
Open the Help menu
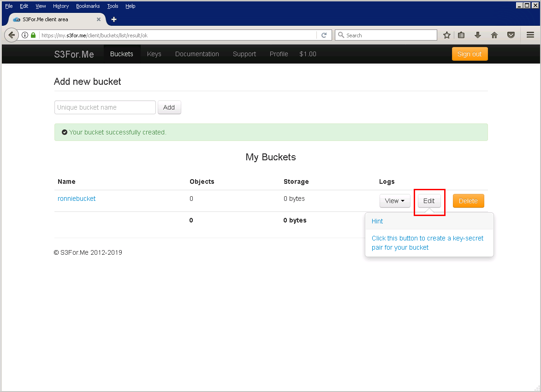[130, 6]
